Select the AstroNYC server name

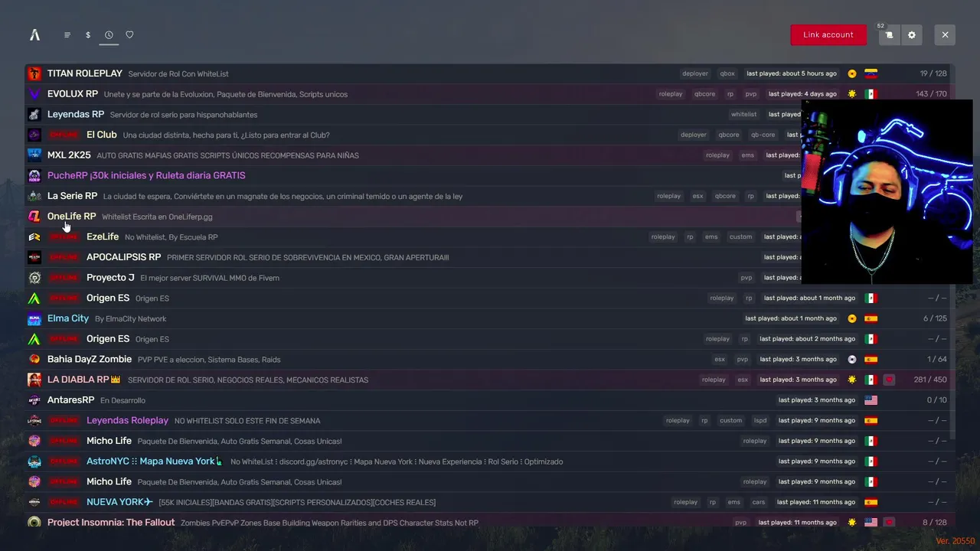pyautogui.click(x=155, y=461)
